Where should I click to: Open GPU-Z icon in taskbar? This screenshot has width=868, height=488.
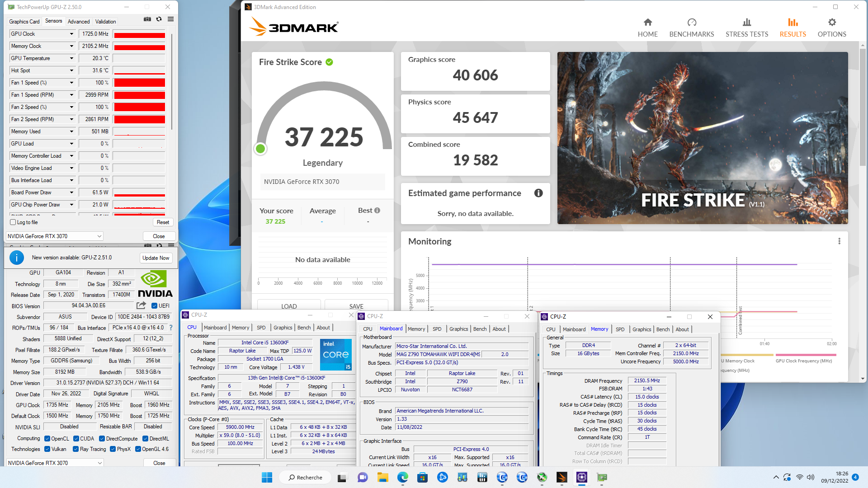(601, 477)
